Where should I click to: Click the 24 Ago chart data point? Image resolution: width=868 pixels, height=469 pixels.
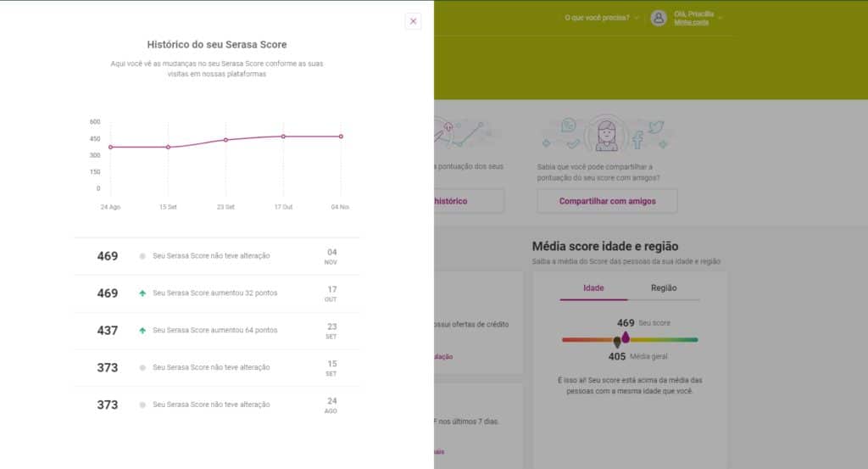click(x=111, y=148)
